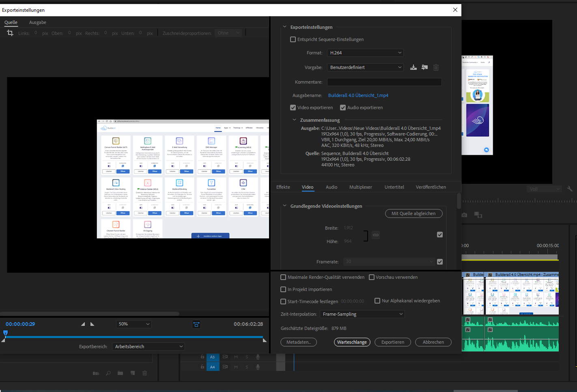
Task: Click the import preset icon
Action: (424, 67)
